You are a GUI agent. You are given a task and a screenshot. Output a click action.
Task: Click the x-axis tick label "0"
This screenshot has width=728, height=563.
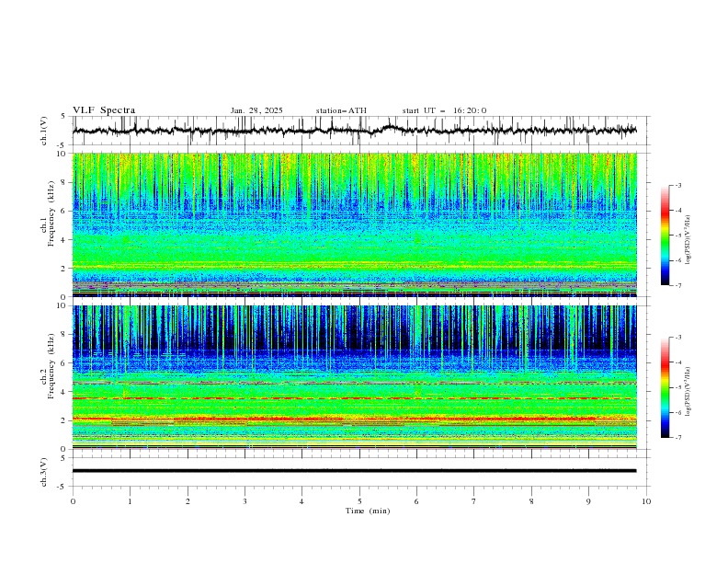point(73,501)
